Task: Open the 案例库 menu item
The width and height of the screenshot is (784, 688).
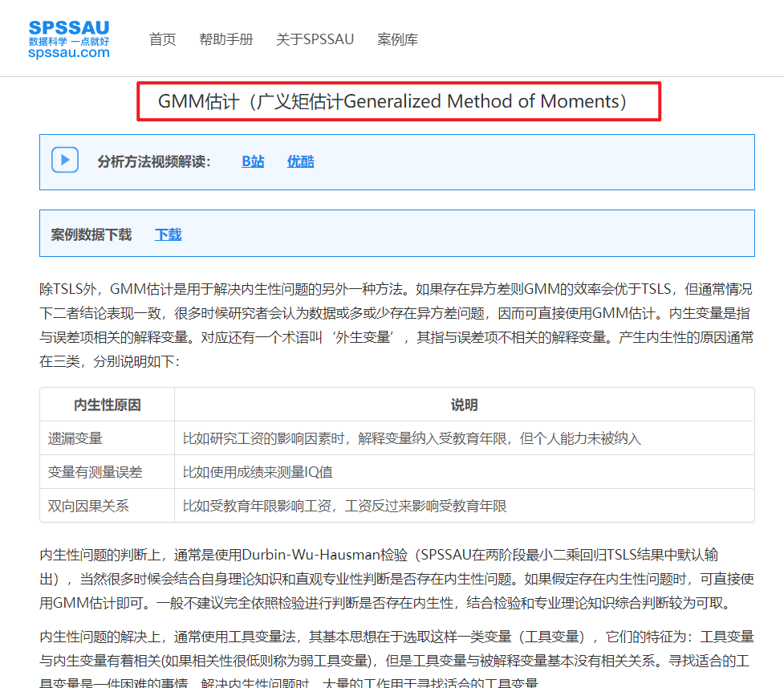Action: coord(397,39)
